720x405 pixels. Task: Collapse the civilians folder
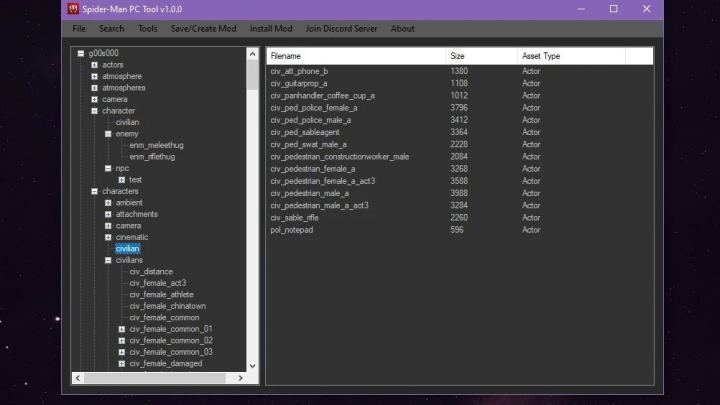tap(108, 260)
